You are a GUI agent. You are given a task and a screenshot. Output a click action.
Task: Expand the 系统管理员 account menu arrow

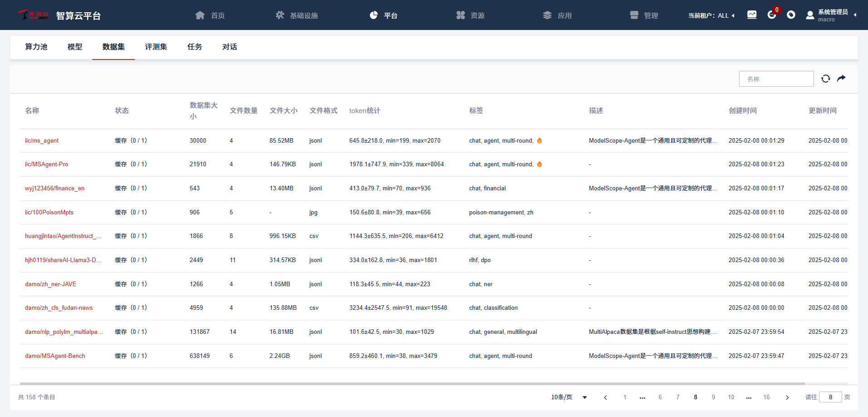855,15
